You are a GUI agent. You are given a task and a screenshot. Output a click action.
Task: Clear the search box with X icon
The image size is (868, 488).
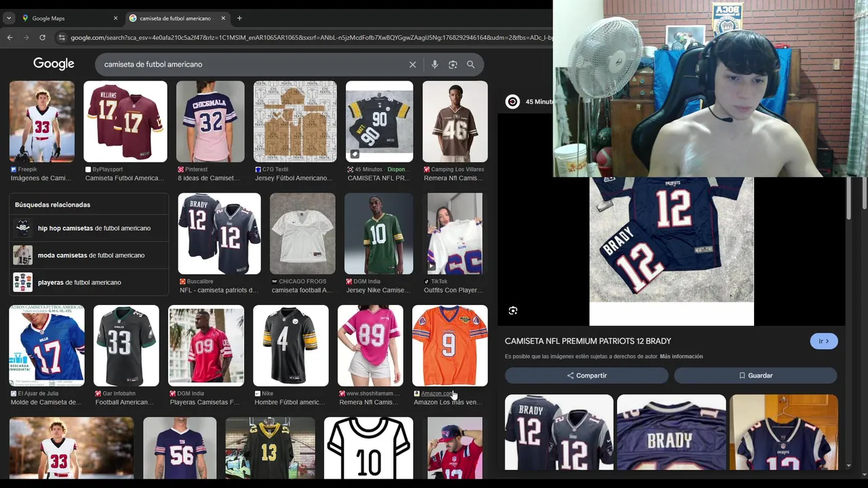(x=412, y=64)
